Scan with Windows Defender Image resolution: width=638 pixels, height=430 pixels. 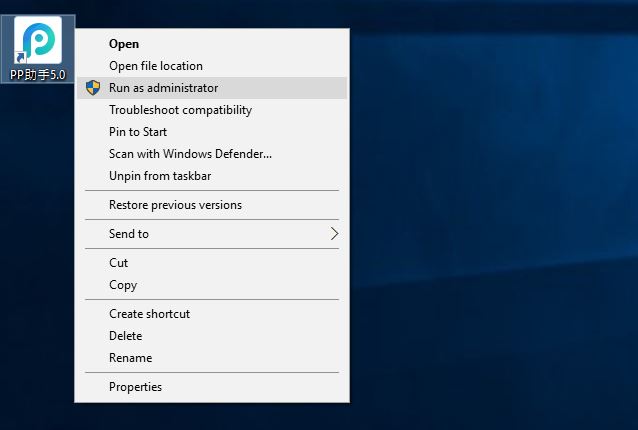pos(190,154)
